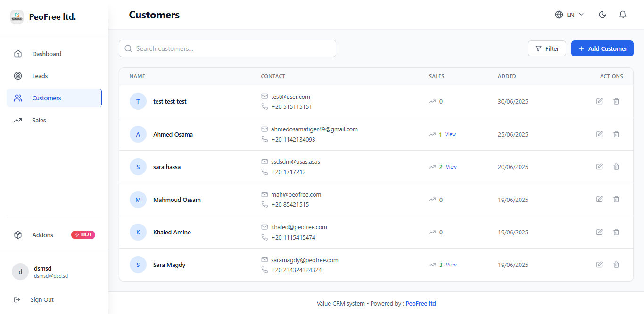The image size is (644, 314).
Task: Toggle dark mode with the moon icon
Action: point(602,15)
